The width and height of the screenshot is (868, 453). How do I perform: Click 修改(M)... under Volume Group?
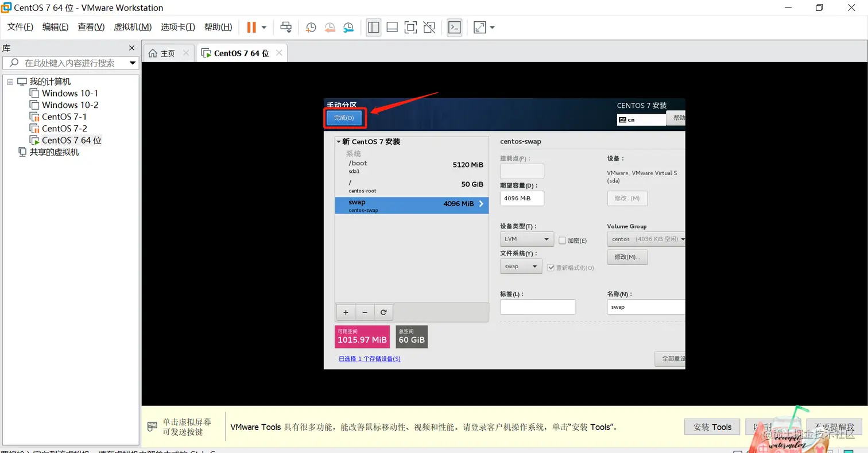627,257
